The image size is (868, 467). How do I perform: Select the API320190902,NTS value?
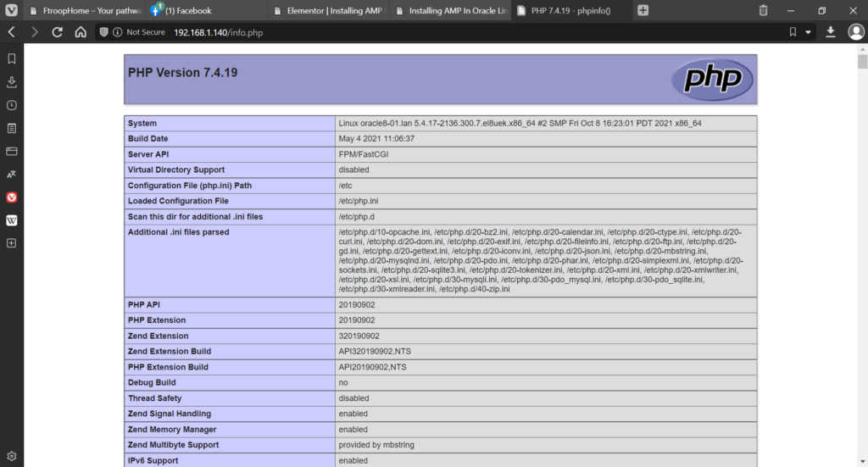pyautogui.click(x=375, y=352)
